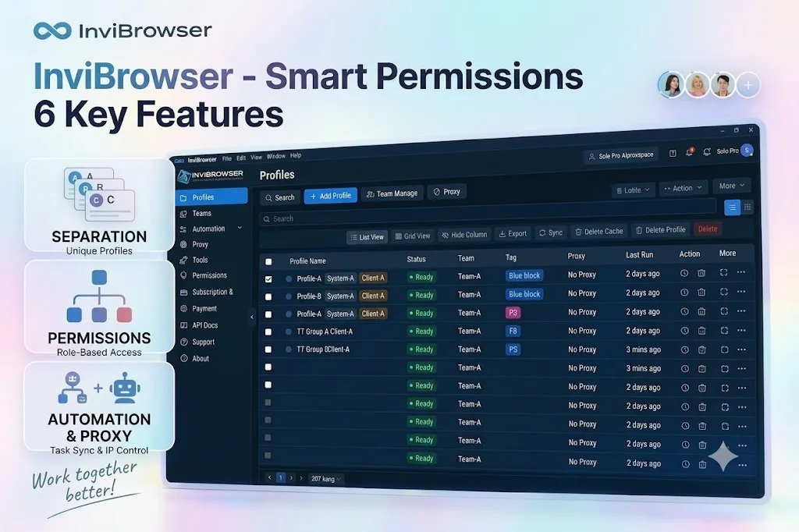Click the red Delete button
This screenshot has width=799, height=532.
pos(708,229)
